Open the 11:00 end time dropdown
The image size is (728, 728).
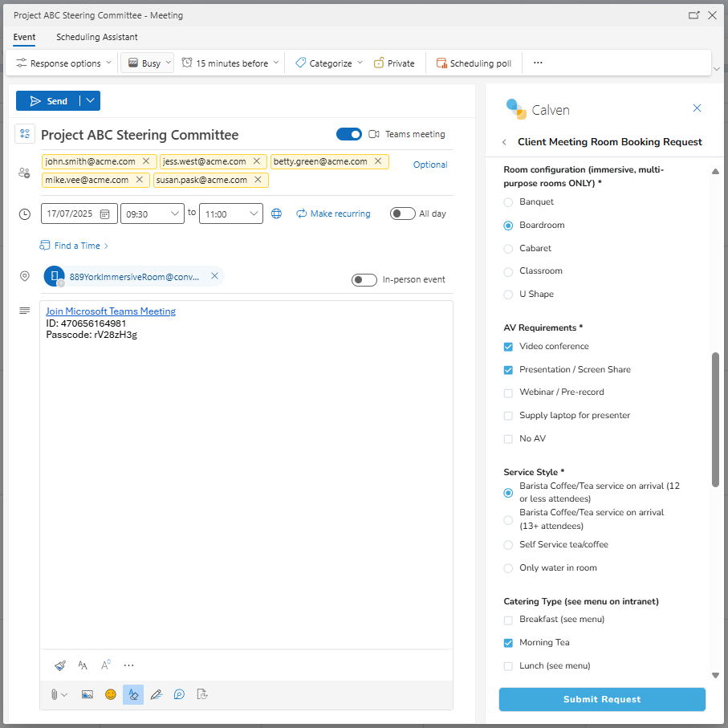coord(231,214)
